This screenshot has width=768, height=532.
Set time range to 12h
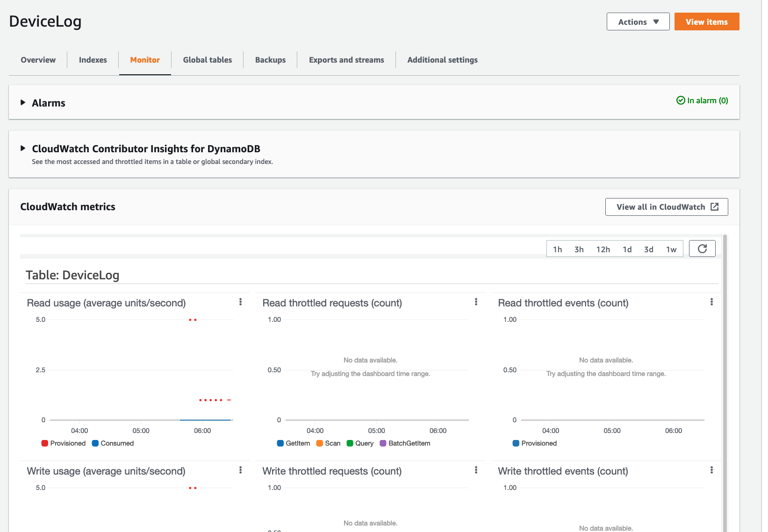[603, 249]
